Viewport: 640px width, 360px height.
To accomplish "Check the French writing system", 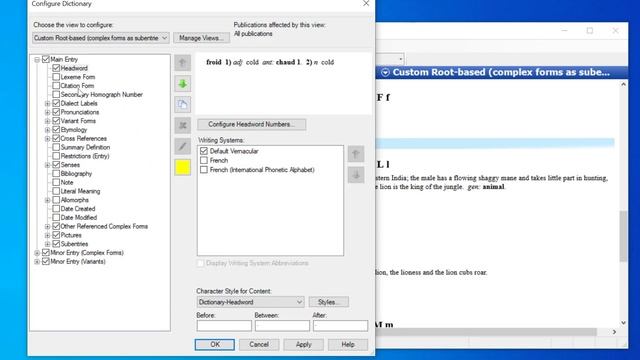I will (204, 160).
